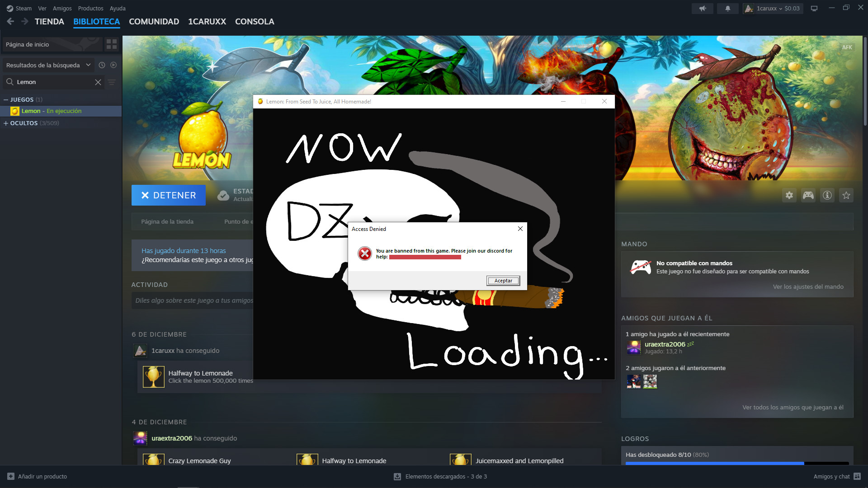Screen dimensions: 868x488
Task: Expand the OCULTOS category
Action: pyautogui.click(x=6, y=123)
